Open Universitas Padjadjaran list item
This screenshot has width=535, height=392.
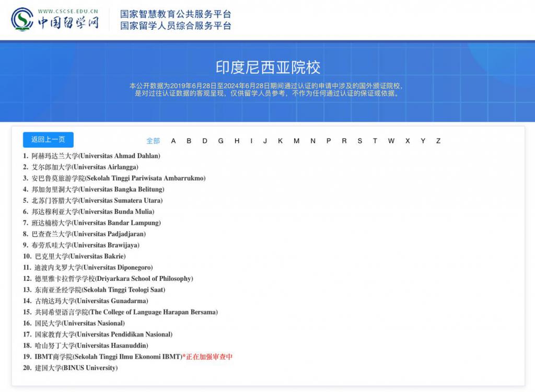coord(88,234)
